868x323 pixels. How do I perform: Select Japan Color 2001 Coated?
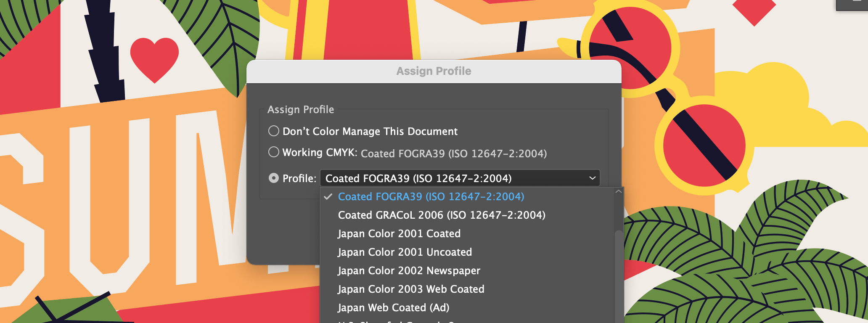coord(399,234)
